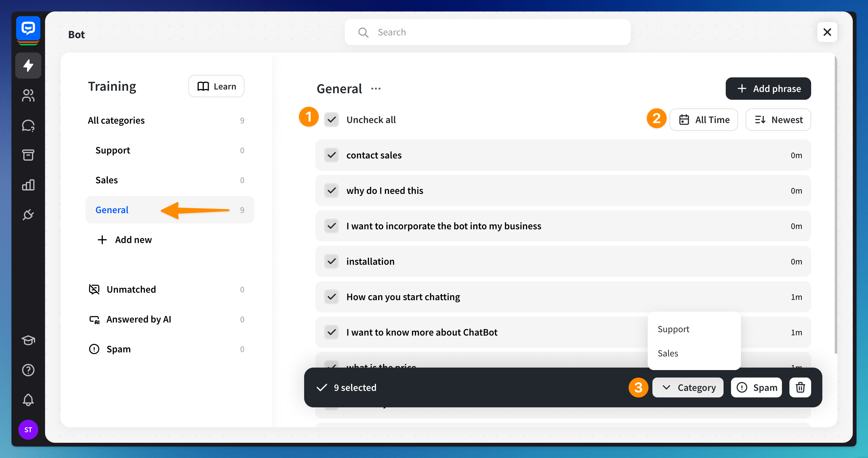Select Sales from the category menu
868x458 pixels.
tap(668, 353)
